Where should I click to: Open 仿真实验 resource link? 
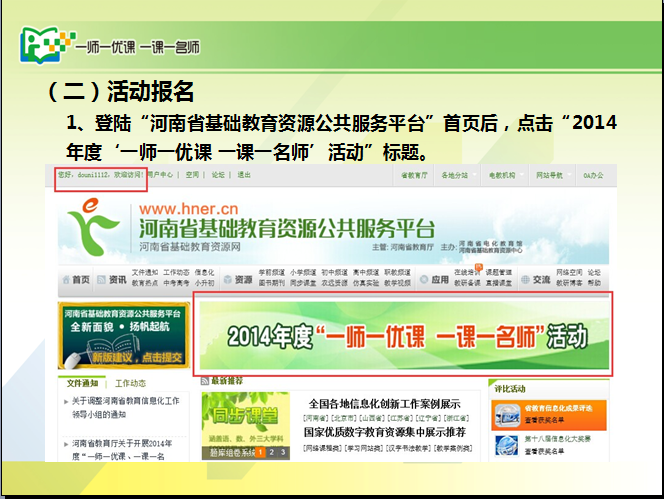click(x=366, y=283)
